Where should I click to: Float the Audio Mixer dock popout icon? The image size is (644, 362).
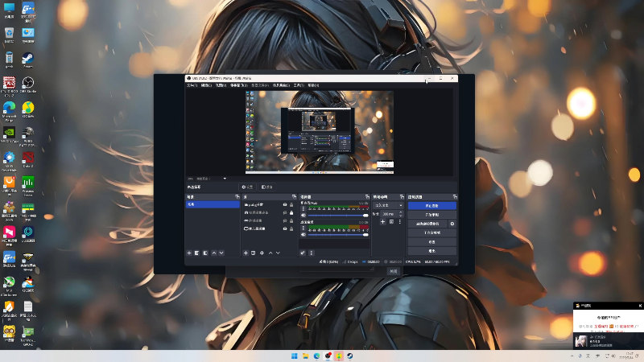367,197
